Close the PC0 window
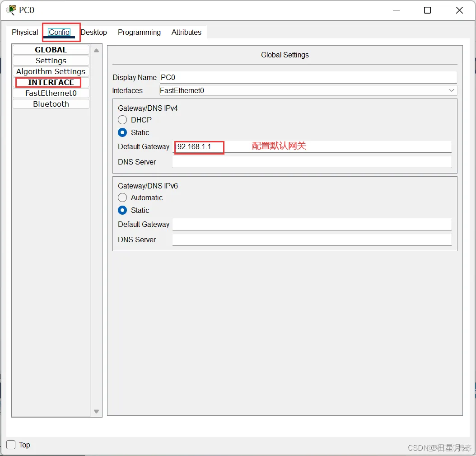Screen dimensions: 476x456 (459, 10)
